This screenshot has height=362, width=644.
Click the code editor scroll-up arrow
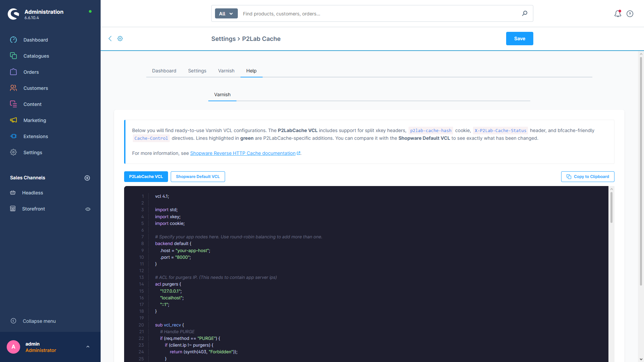(x=611, y=189)
